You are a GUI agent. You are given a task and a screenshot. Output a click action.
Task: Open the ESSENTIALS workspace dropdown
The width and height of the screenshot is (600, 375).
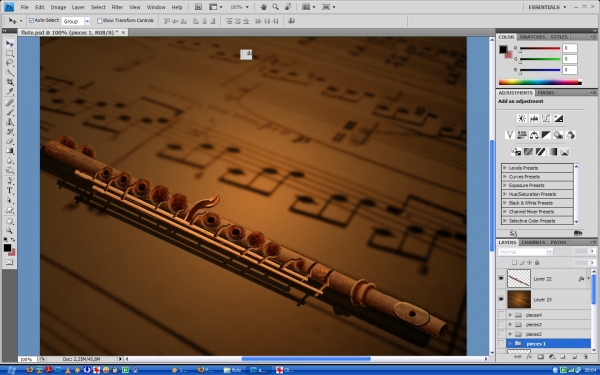[x=547, y=7]
